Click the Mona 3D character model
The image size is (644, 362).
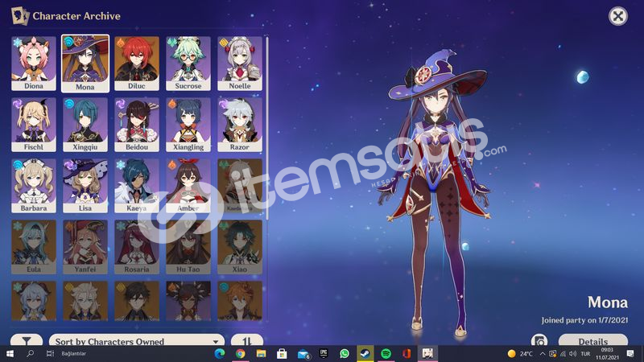click(437, 193)
